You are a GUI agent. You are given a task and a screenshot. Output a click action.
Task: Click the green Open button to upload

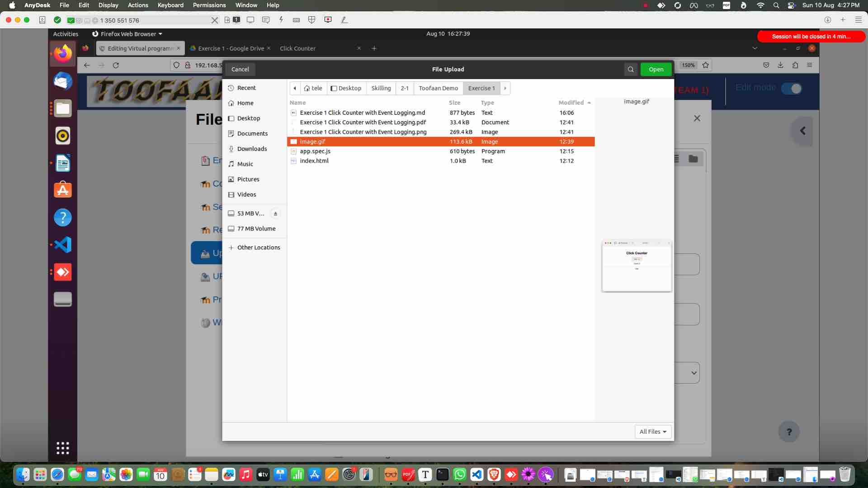click(656, 69)
